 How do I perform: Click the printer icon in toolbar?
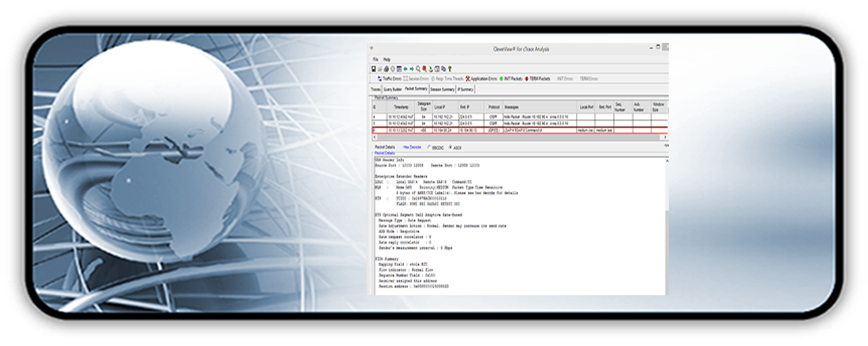[386, 69]
